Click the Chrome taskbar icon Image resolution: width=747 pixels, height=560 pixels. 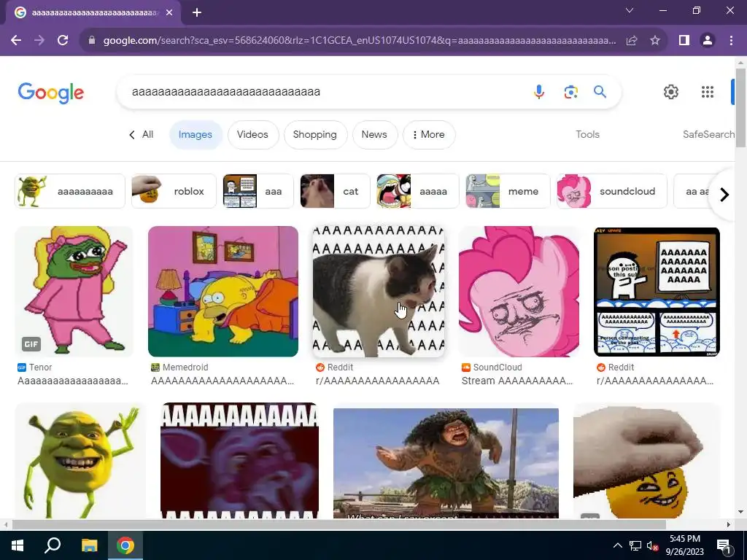[x=125, y=545]
